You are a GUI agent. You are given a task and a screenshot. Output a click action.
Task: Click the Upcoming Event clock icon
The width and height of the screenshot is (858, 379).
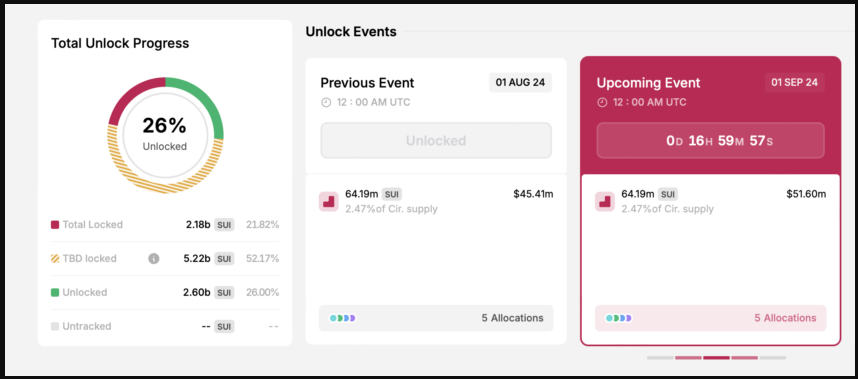tap(602, 102)
